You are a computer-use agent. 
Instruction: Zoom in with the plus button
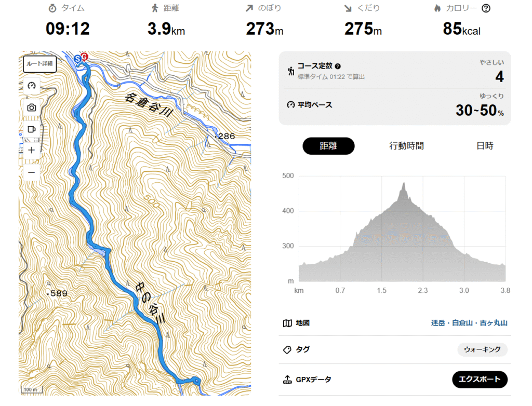point(32,150)
